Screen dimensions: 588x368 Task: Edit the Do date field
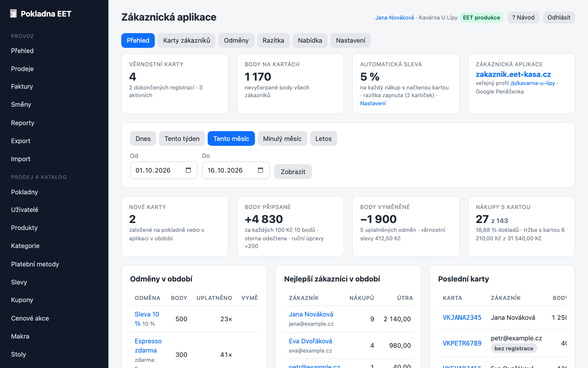pyautogui.click(x=236, y=170)
